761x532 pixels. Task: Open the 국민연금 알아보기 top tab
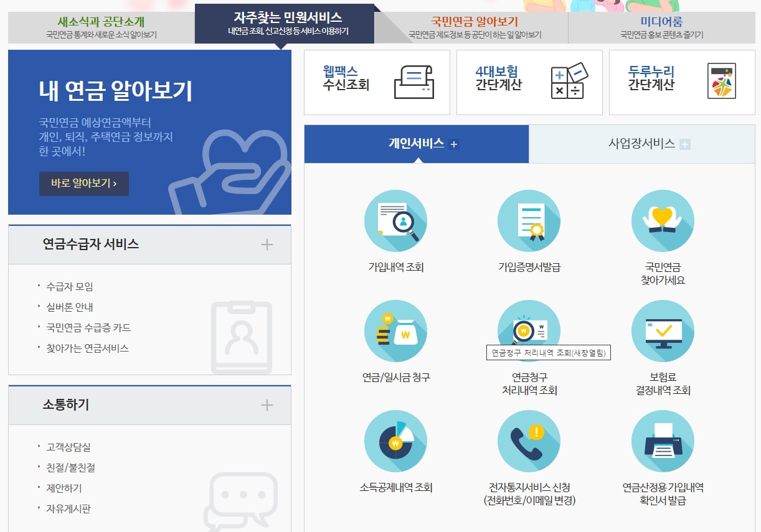coord(475,28)
